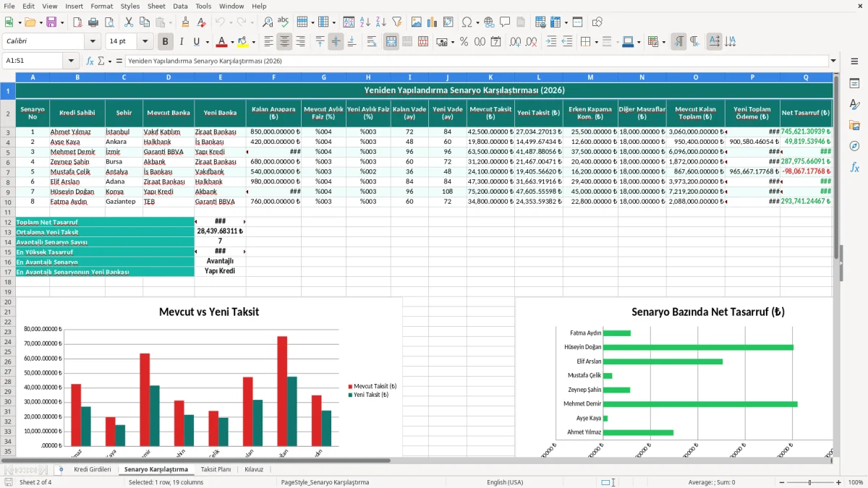Toggle Left-to-Right text direction
Viewport: 868px width, 488px height.
[x=678, y=42]
